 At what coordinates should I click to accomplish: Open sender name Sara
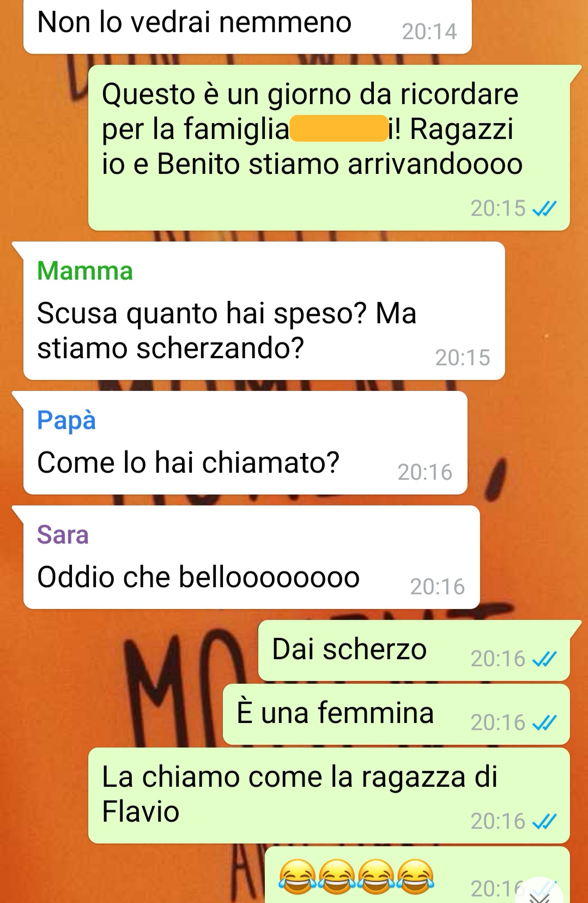63,535
